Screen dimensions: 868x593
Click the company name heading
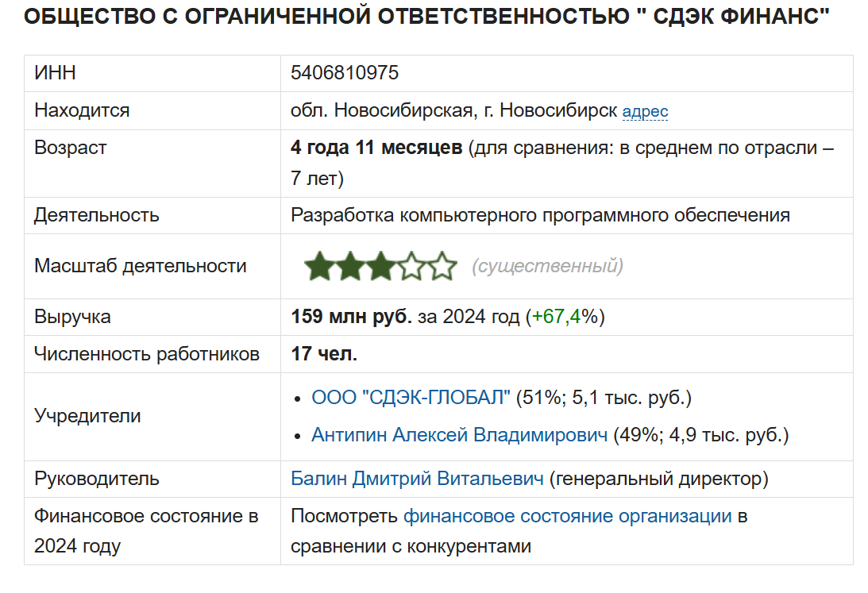426,17
